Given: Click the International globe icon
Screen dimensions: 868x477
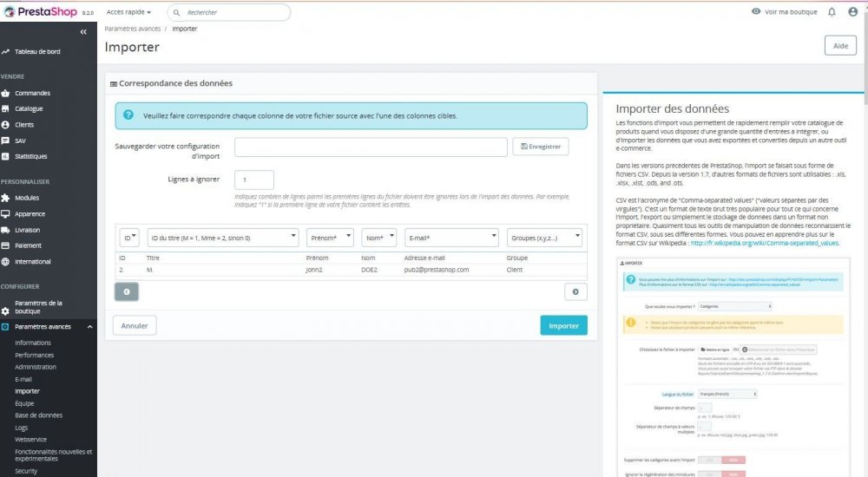Looking at the screenshot, I should pyautogui.click(x=5, y=261).
